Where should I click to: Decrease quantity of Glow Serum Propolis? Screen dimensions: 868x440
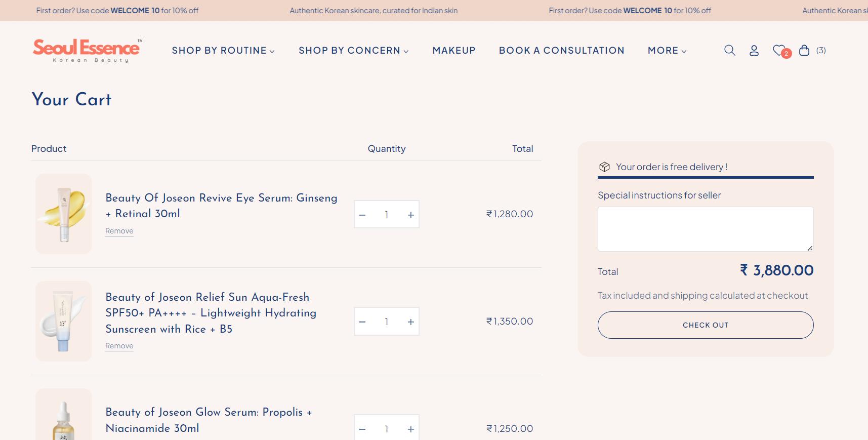362,429
